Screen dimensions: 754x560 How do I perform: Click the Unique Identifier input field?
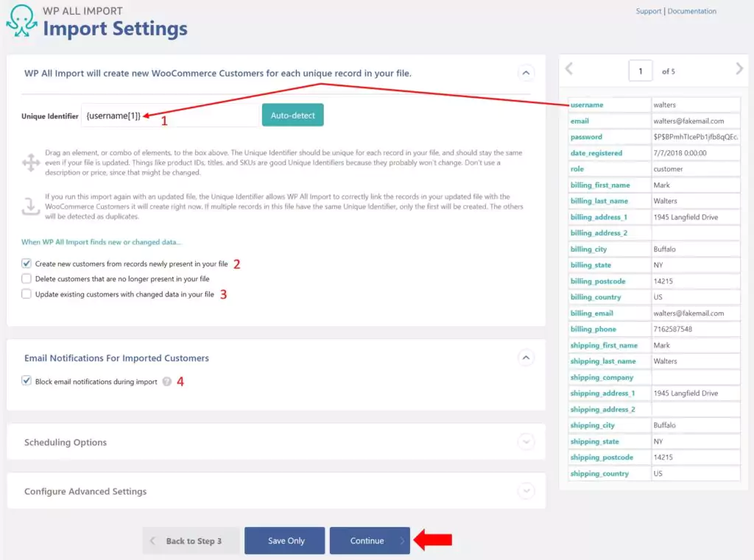pyautogui.click(x=170, y=116)
